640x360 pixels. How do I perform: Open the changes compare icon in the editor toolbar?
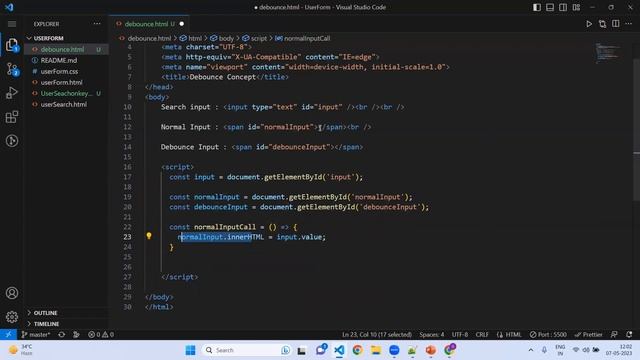[602, 24]
